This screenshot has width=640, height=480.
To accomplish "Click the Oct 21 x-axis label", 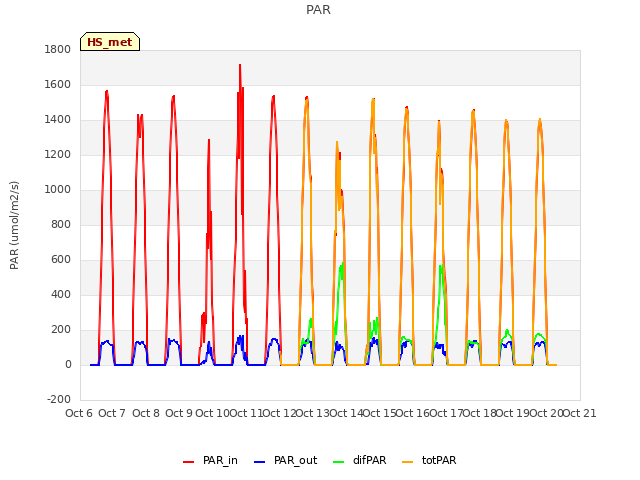I will point(580,413).
